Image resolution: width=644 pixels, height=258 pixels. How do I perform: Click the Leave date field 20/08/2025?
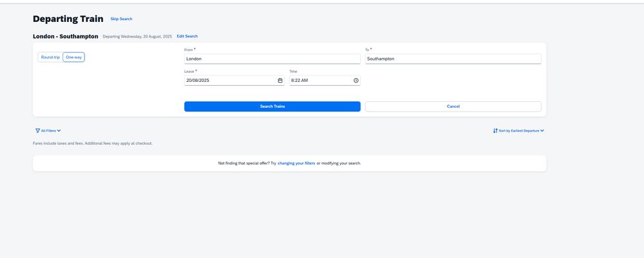234,81
